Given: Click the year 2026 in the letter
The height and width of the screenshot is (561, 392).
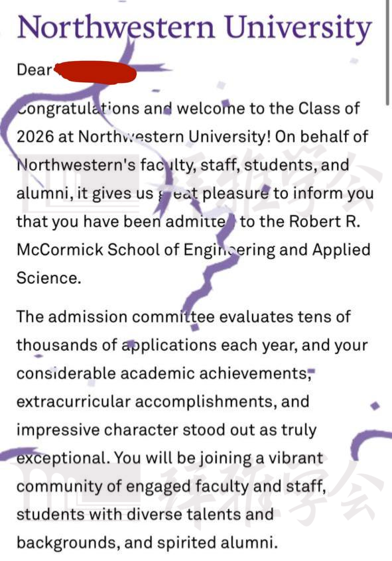Looking at the screenshot, I should pyautogui.click(x=35, y=137).
